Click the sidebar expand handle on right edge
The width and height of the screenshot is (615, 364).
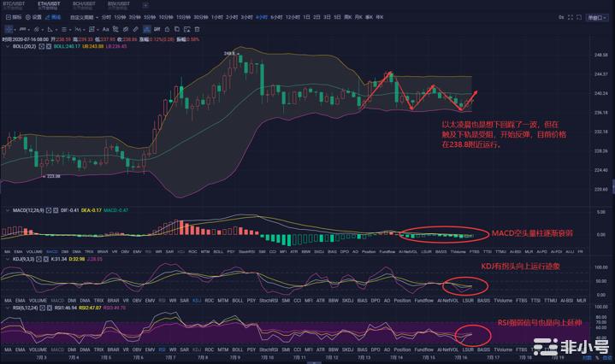coord(613,185)
